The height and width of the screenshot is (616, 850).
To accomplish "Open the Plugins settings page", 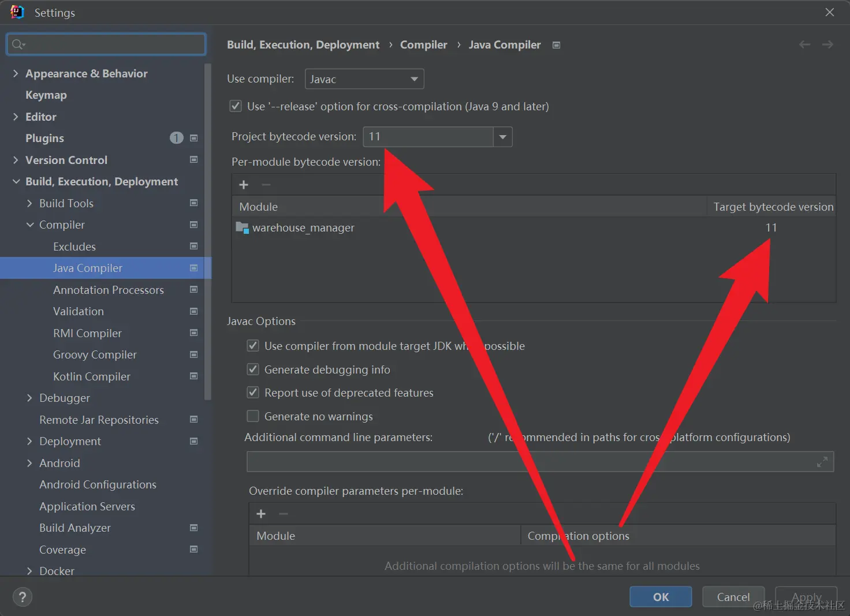I will tap(44, 138).
